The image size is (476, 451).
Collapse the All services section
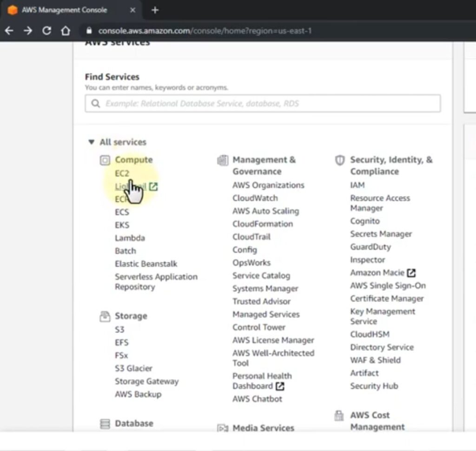click(91, 142)
